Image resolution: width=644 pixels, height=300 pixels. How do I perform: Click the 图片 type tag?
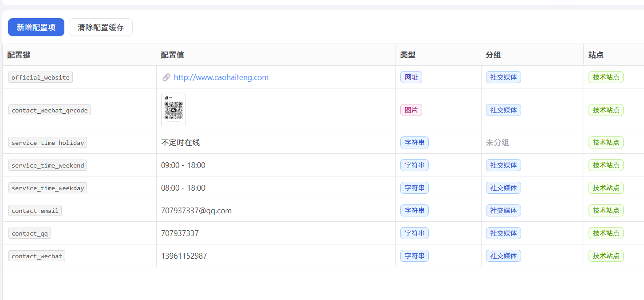411,110
